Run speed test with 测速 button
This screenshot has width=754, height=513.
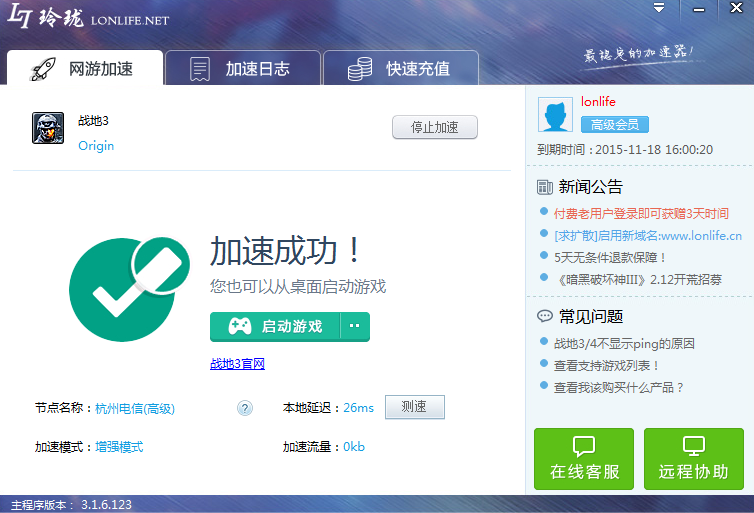coord(414,407)
